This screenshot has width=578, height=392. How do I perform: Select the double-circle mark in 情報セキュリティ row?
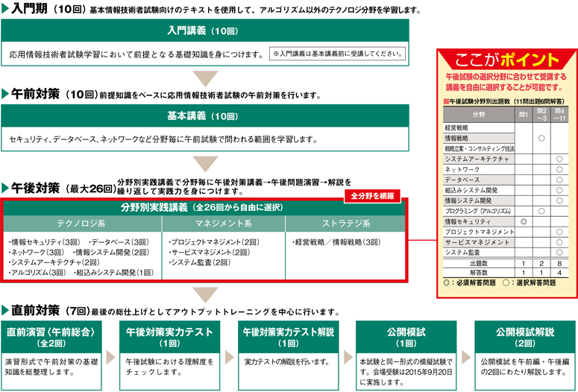click(524, 222)
